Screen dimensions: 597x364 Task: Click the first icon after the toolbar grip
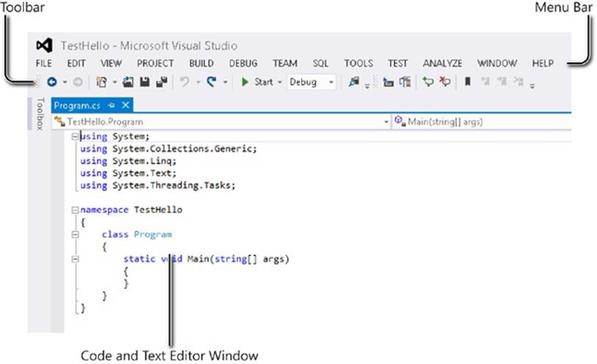coord(388,81)
